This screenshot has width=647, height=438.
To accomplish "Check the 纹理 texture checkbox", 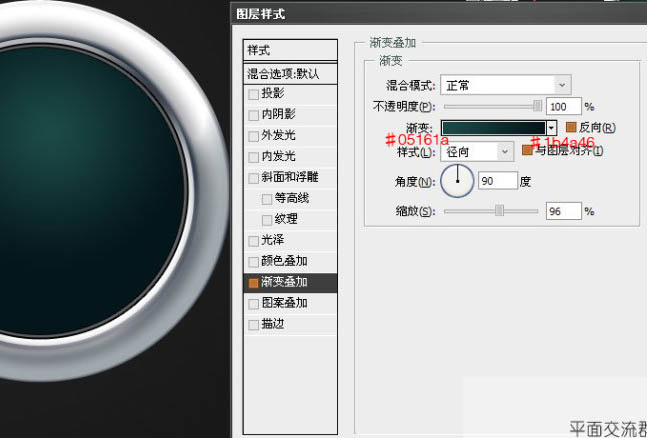I will point(267,220).
